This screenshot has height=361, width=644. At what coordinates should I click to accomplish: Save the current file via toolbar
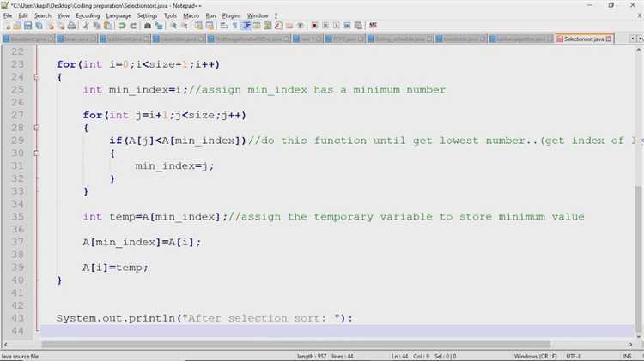(28, 26)
